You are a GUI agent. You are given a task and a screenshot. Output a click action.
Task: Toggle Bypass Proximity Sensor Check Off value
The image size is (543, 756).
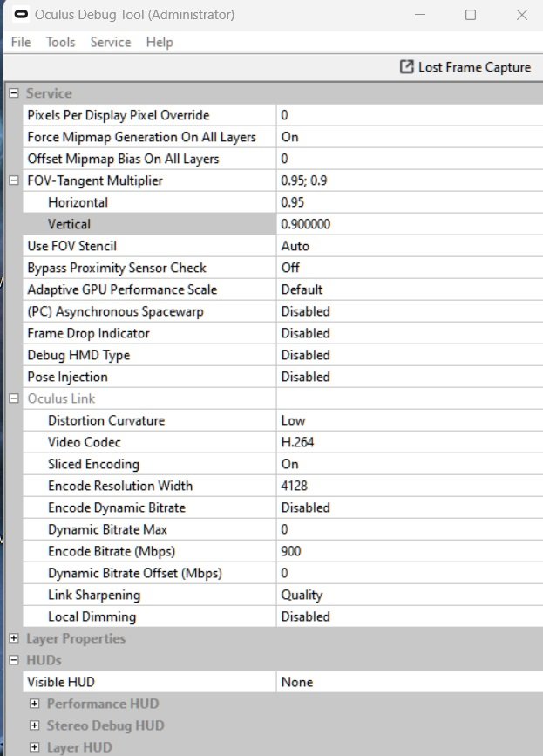pos(410,268)
